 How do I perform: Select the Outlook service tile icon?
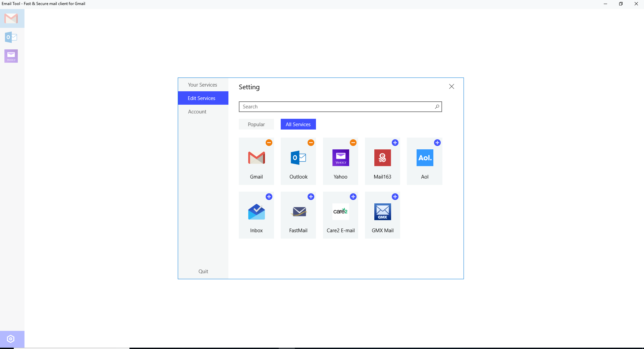[299, 158]
